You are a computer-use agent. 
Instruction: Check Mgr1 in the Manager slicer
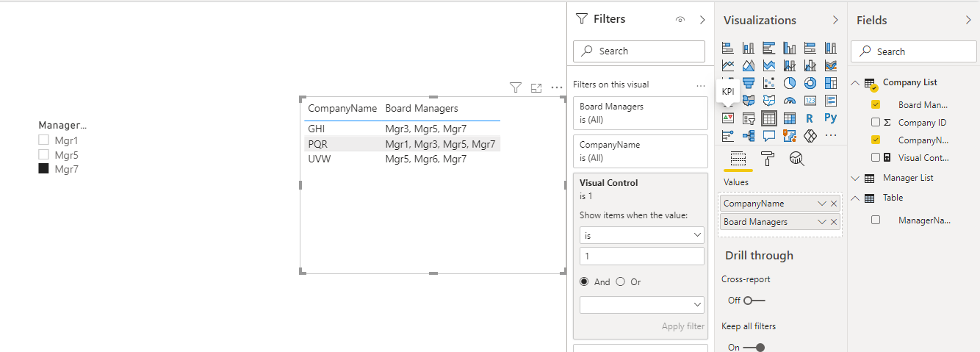pos(43,140)
